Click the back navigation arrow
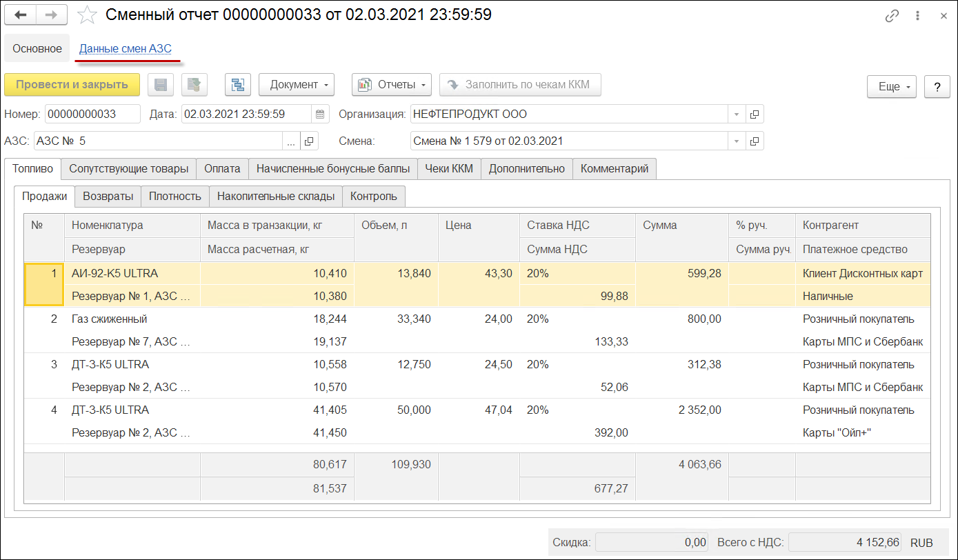 20,14
